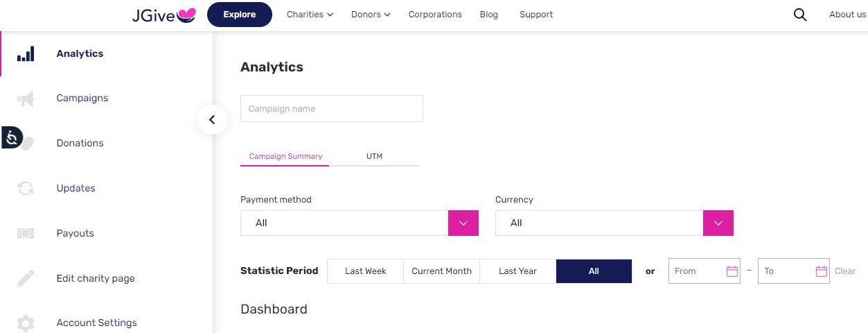
Task: Expand the Currency dropdown arrow
Action: click(718, 223)
